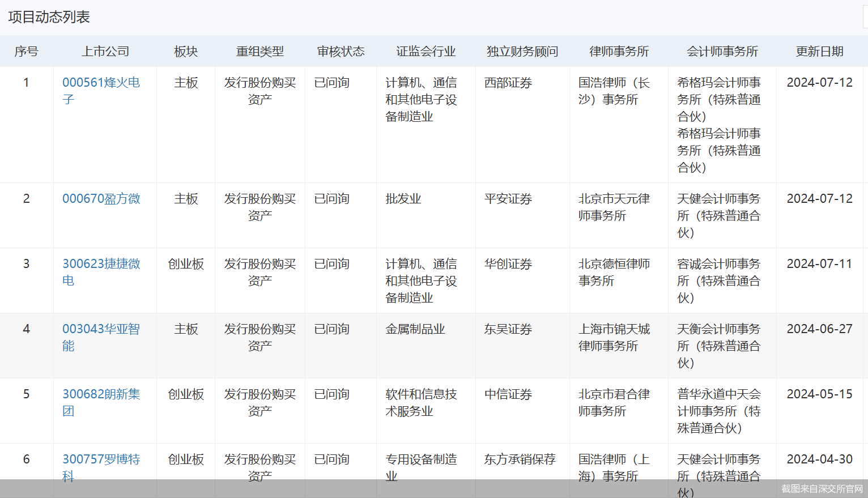Click the 重组类型 column header

(x=260, y=52)
